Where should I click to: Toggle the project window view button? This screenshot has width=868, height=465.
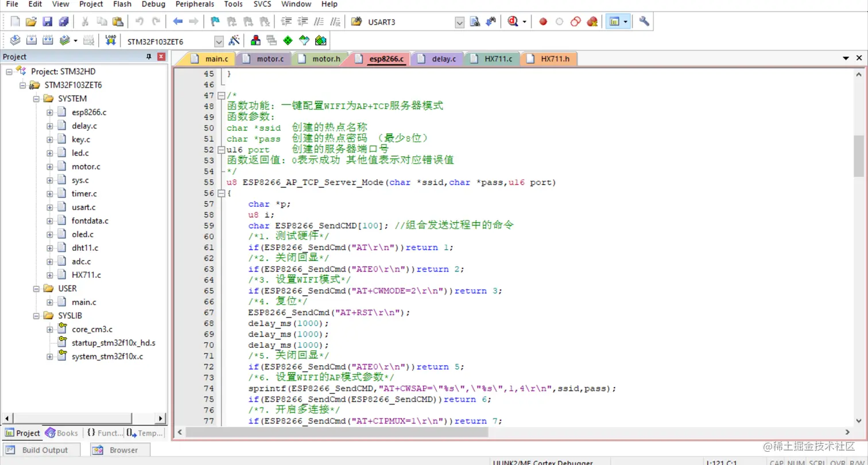pyautogui.click(x=614, y=22)
